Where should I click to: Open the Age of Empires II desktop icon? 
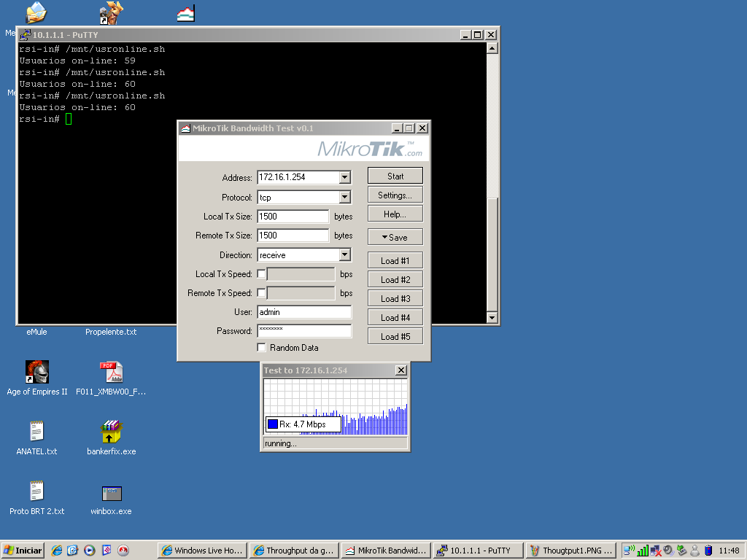click(36, 373)
